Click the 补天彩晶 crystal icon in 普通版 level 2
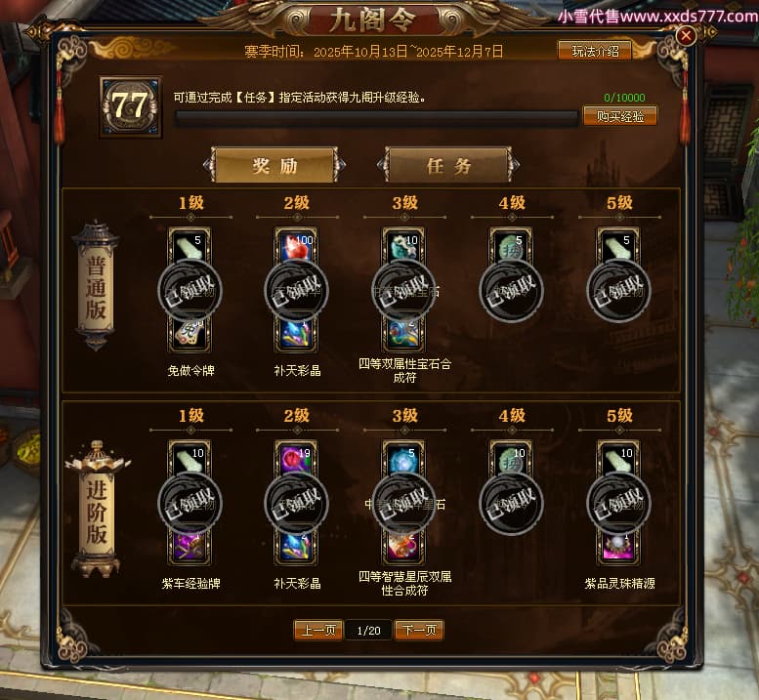Viewport: 759px width, 700px height. 296,334
